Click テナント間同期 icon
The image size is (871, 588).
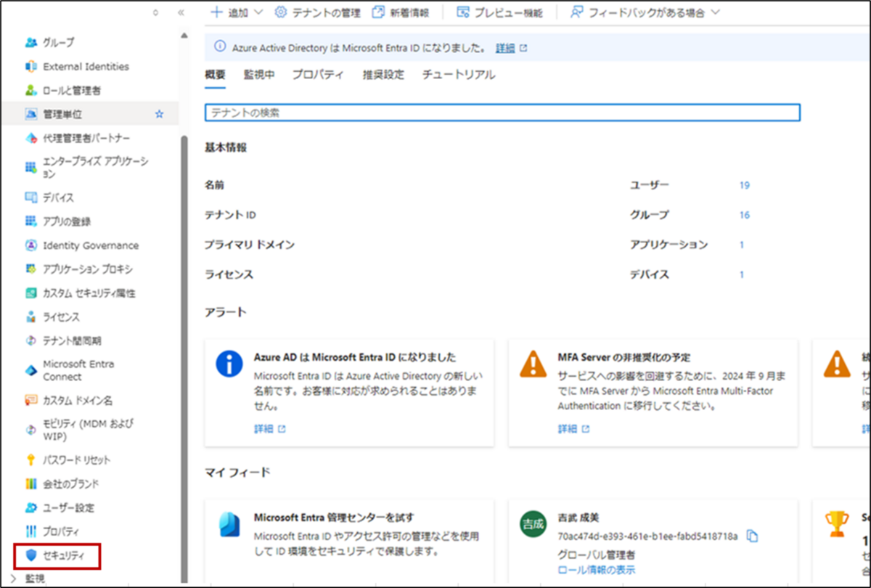(30, 340)
